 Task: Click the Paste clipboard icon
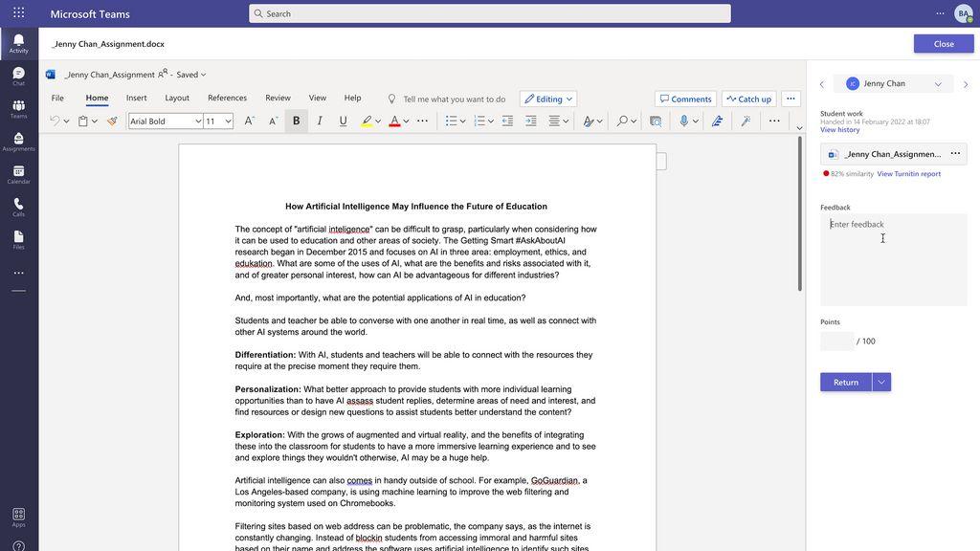pos(83,121)
